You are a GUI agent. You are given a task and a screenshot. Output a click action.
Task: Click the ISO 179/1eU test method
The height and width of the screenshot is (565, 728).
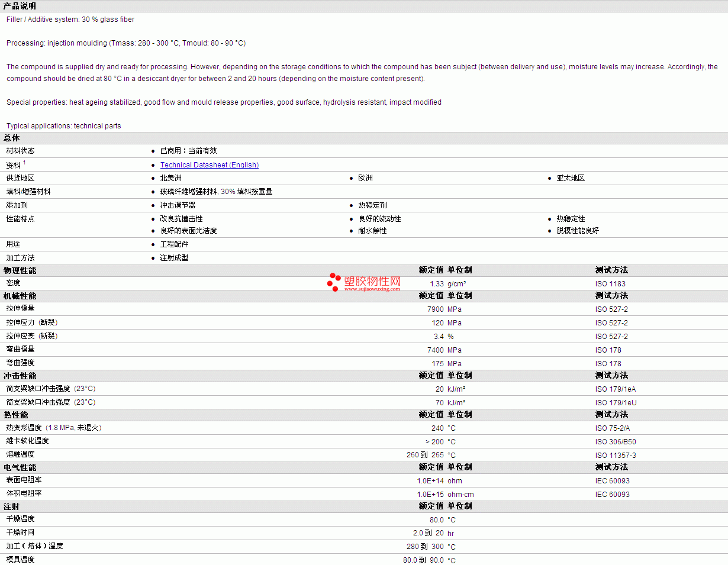click(616, 403)
